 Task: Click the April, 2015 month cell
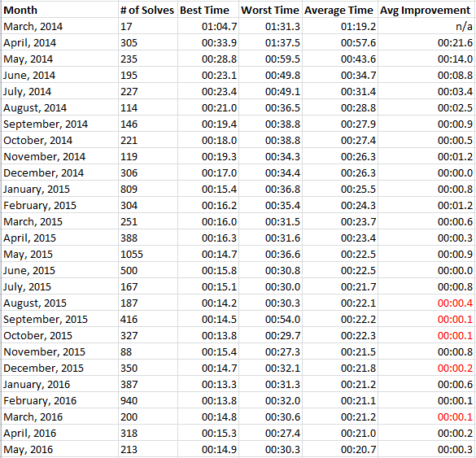pyautogui.click(x=59, y=238)
